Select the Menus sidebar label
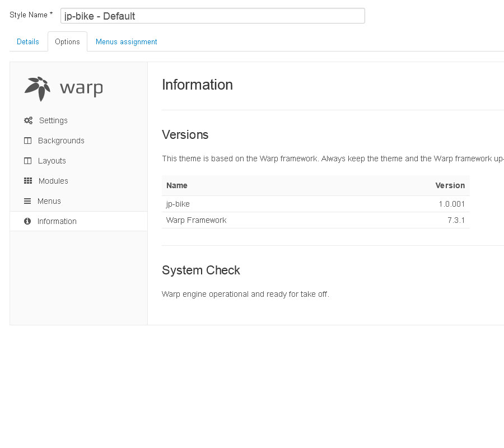The height and width of the screenshot is (448, 504). (49, 201)
